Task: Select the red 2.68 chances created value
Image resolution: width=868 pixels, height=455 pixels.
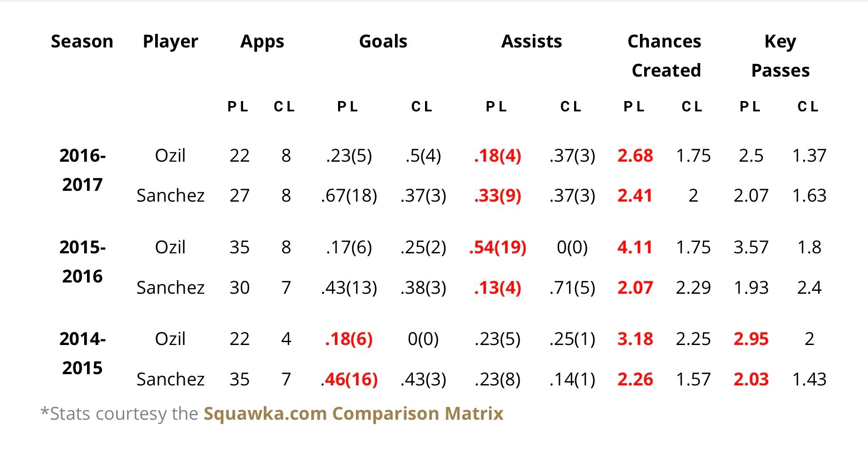Action: pos(635,156)
